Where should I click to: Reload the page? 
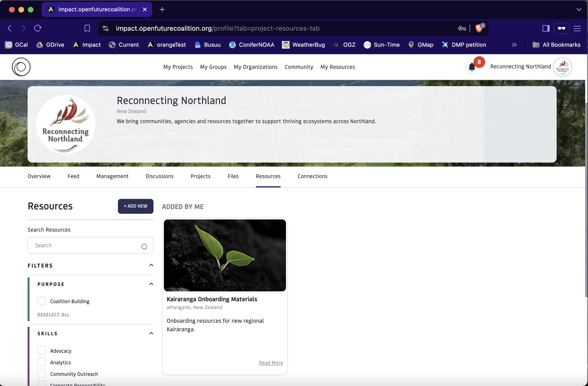(37, 29)
